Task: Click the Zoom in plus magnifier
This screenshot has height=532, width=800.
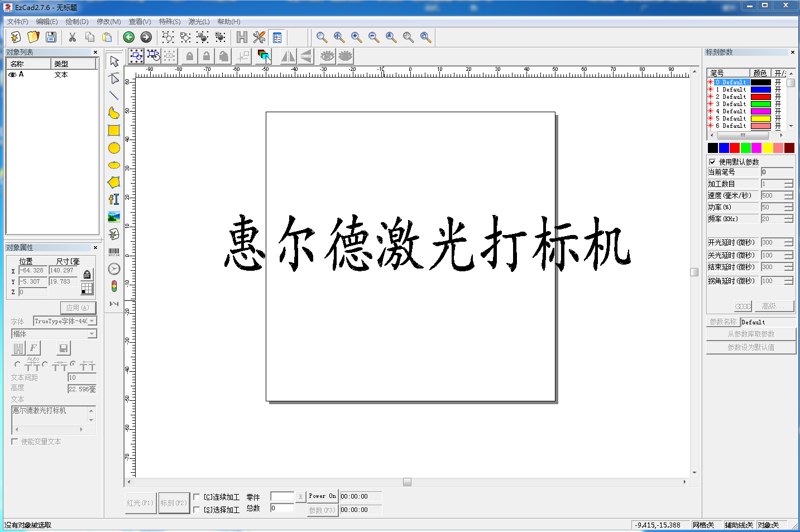Action: coord(356,37)
